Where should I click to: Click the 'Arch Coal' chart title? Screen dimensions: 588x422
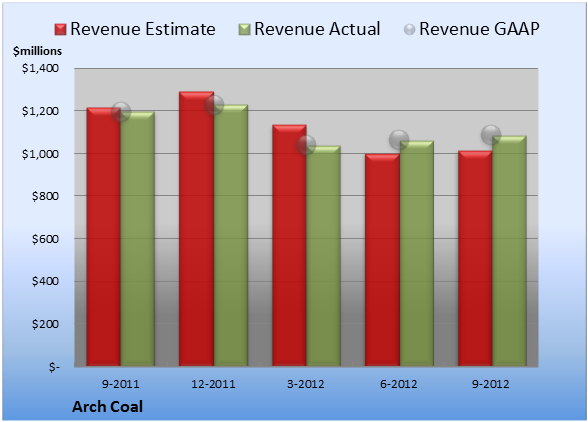[107, 407]
